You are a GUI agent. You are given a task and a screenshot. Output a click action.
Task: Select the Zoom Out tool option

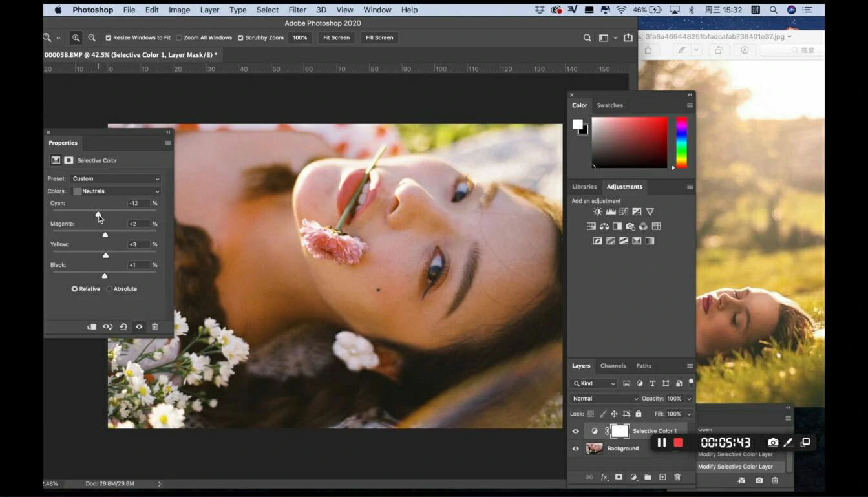tap(92, 38)
